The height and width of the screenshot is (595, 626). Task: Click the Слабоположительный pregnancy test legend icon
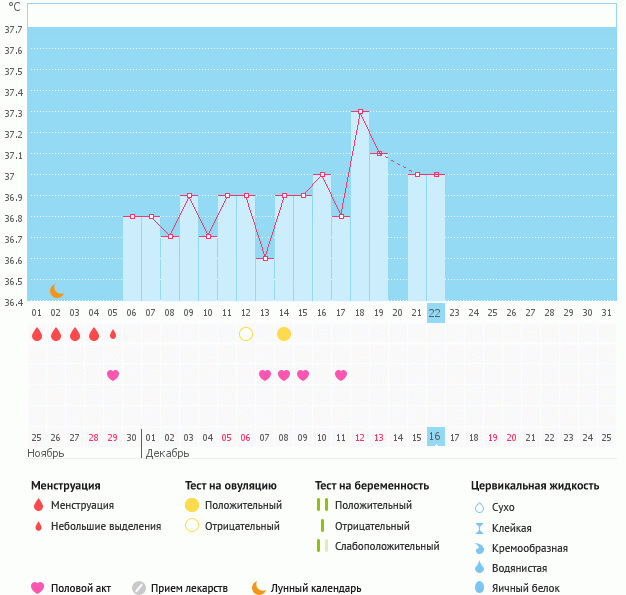pyautogui.click(x=322, y=546)
